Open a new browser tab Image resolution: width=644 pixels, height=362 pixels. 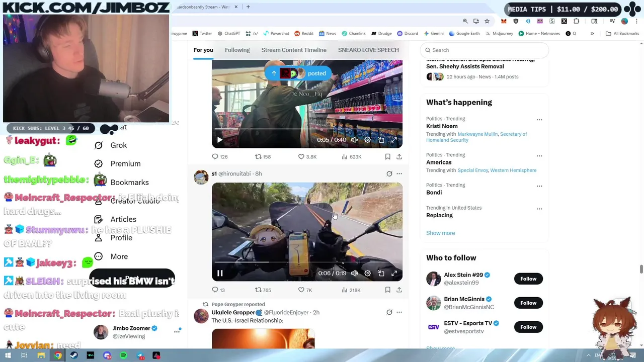[x=248, y=7]
